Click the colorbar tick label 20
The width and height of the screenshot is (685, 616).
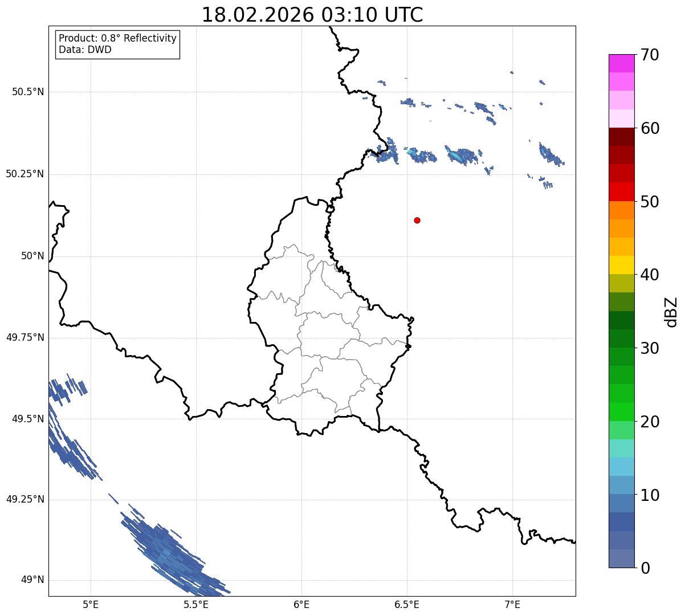[x=650, y=422]
